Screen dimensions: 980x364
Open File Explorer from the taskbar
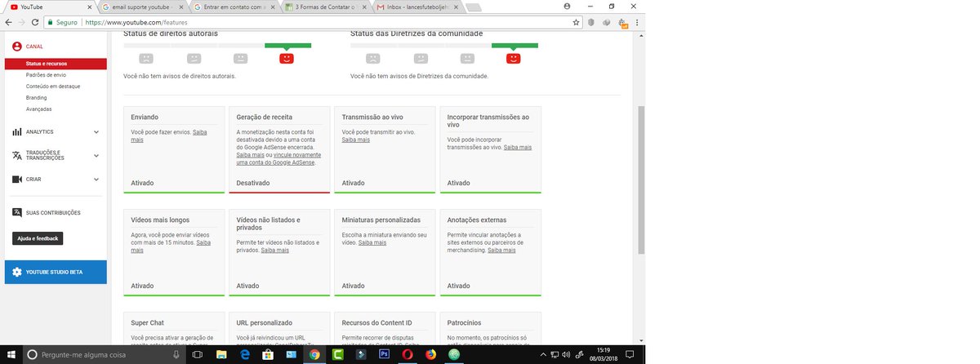click(x=220, y=355)
